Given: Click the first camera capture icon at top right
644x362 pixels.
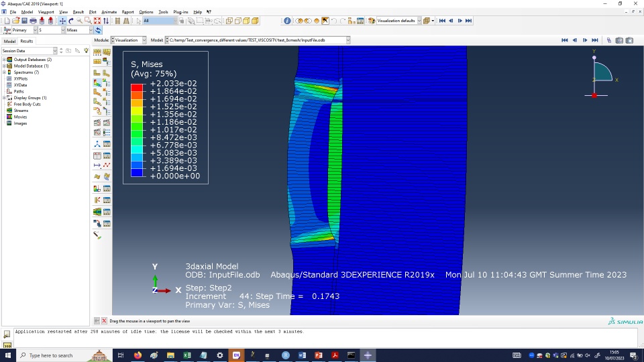Looking at the screenshot, I should click(619, 40).
